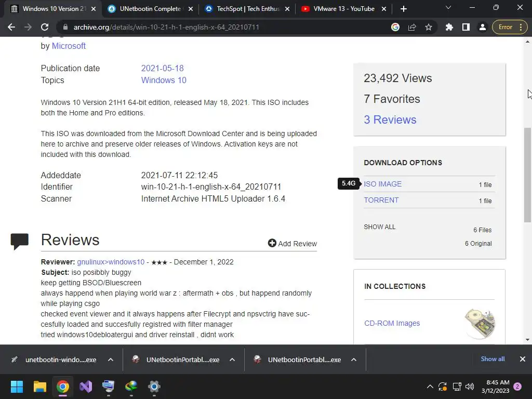Open clock and date 8:45 AM
The width and height of the screenshot is (532, 399).
[495, 387]
